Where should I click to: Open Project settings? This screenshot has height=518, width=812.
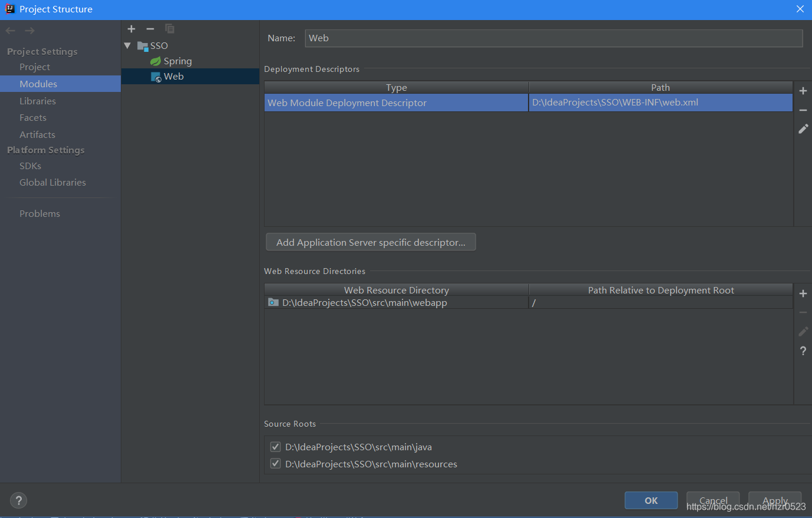pos(35,67)
